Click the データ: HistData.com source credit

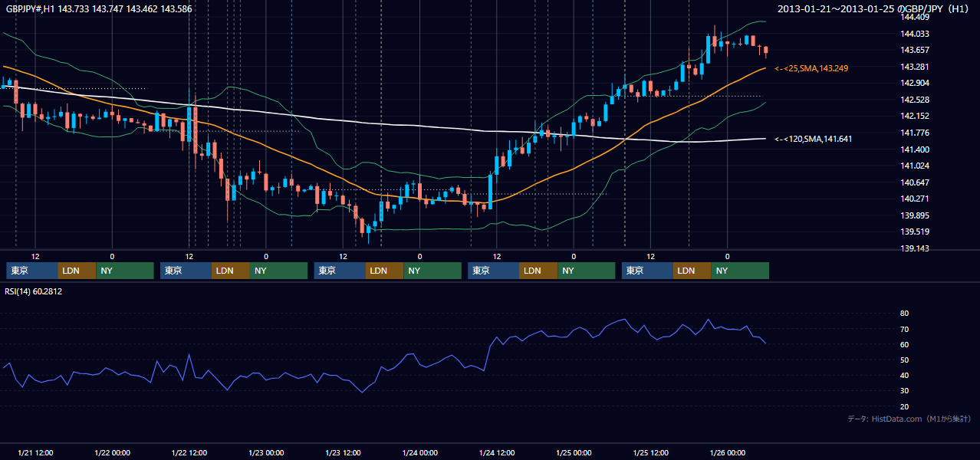pos(909,419)
